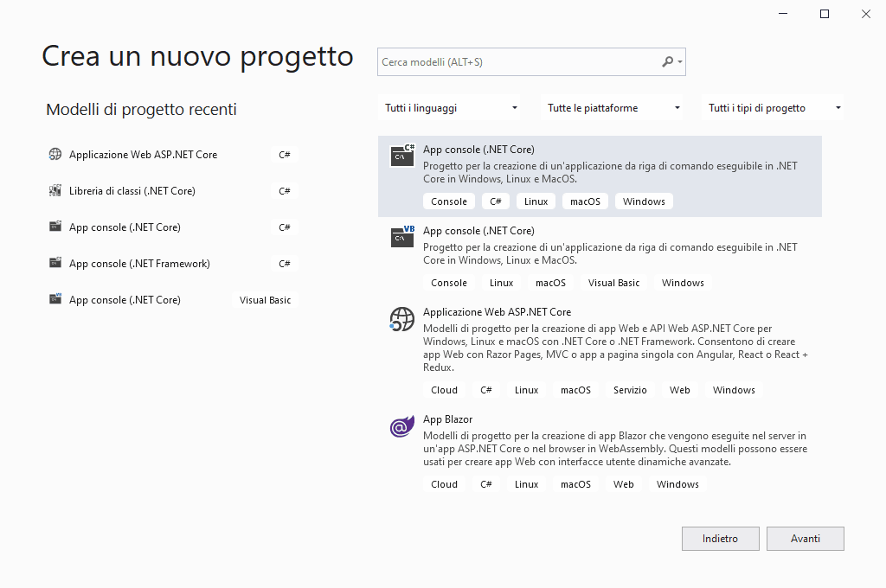Maximize the dialog window

825,14
